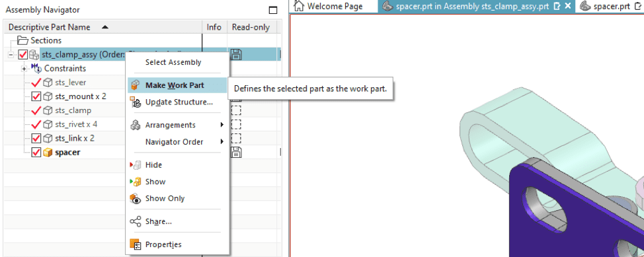The image size is (644, 257).
Task: Click the yellow spacer part icon
Action: pyautogui.click(x=48, y=153)
